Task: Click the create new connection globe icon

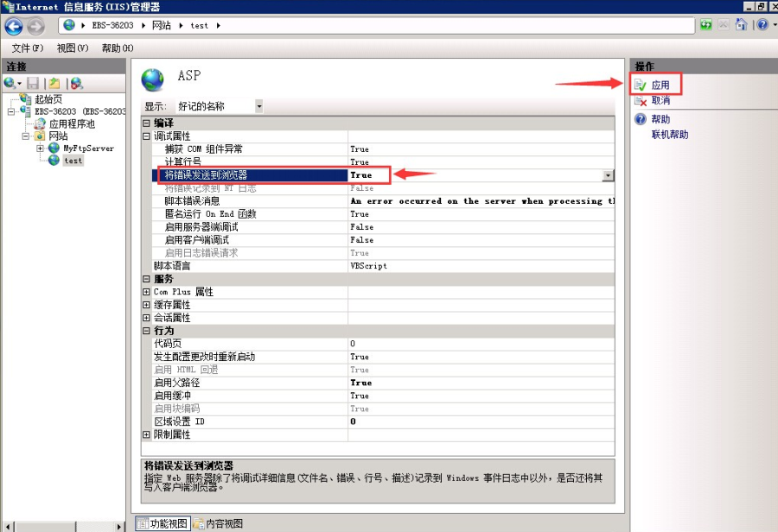Action: tap(10, 83)
